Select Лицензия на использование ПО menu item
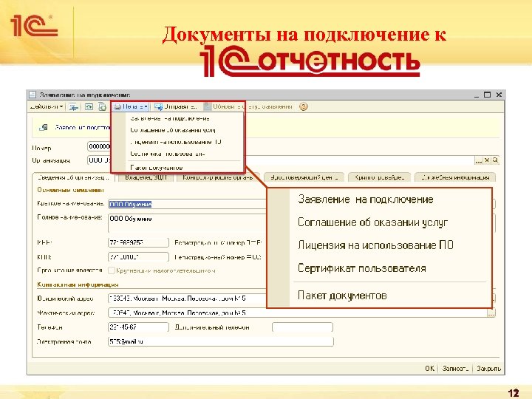This screenshot has width=532, height=399. coord(176,142)
